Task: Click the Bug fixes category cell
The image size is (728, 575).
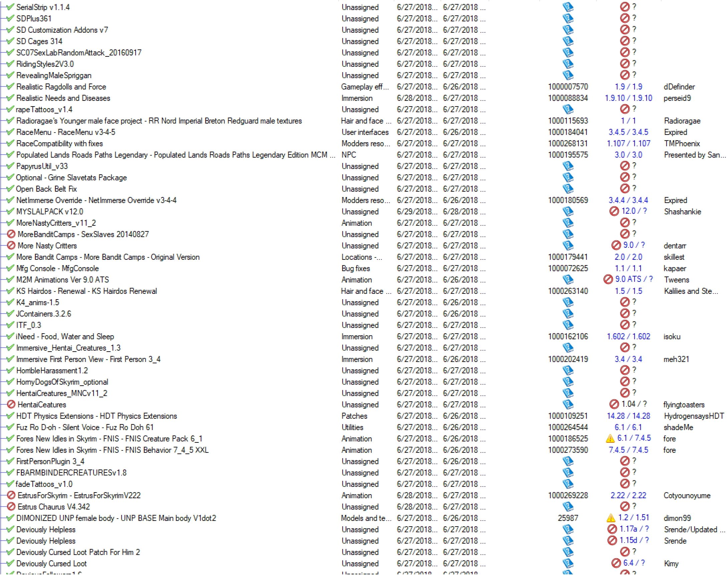Action: 356,268
